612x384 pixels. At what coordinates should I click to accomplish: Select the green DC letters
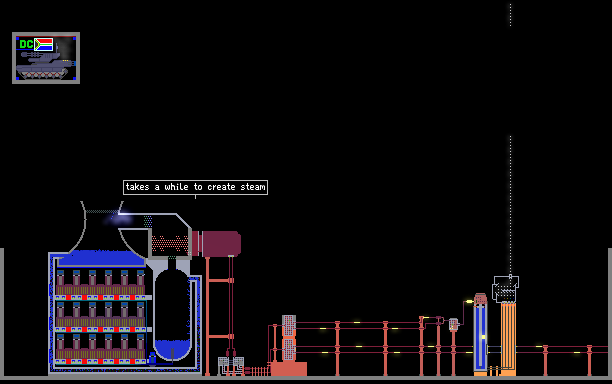(26, 44)
